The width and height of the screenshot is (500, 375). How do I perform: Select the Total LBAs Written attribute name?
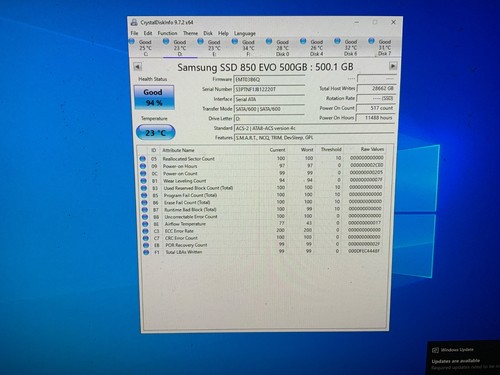(x=184, y=252)
